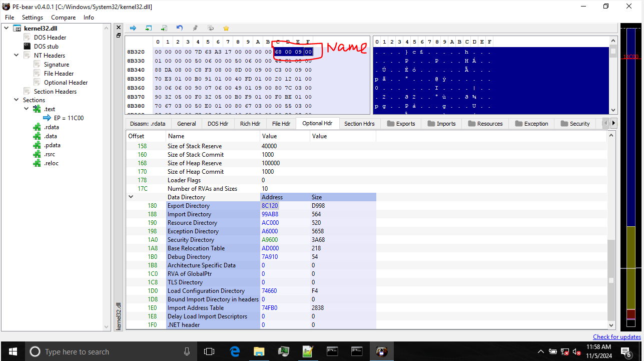Click the grey copy toolbar icon
The width and height of the screenshot is (644, 361).
(x=211, y=28)
